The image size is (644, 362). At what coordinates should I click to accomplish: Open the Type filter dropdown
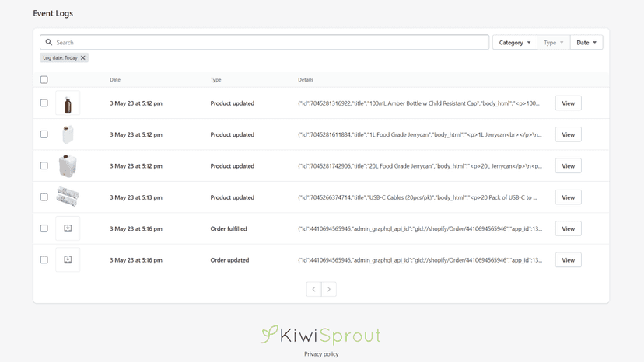tap(553, 42)
